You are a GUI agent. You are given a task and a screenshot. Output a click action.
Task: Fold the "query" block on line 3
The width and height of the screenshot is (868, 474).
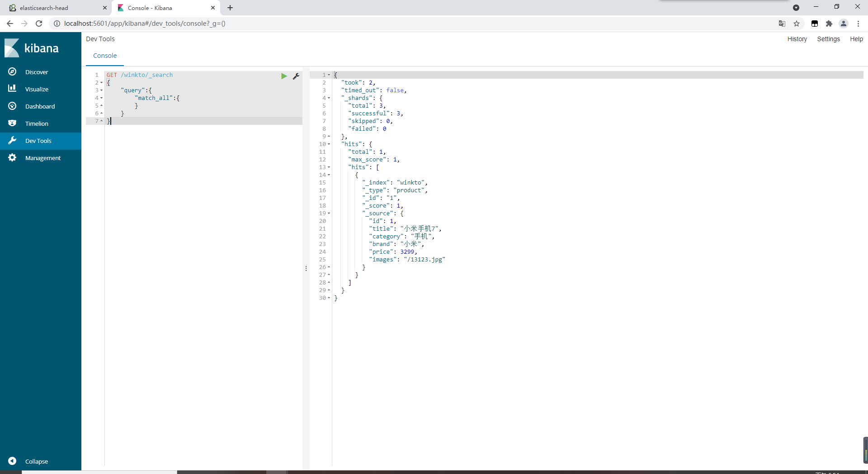101,90
